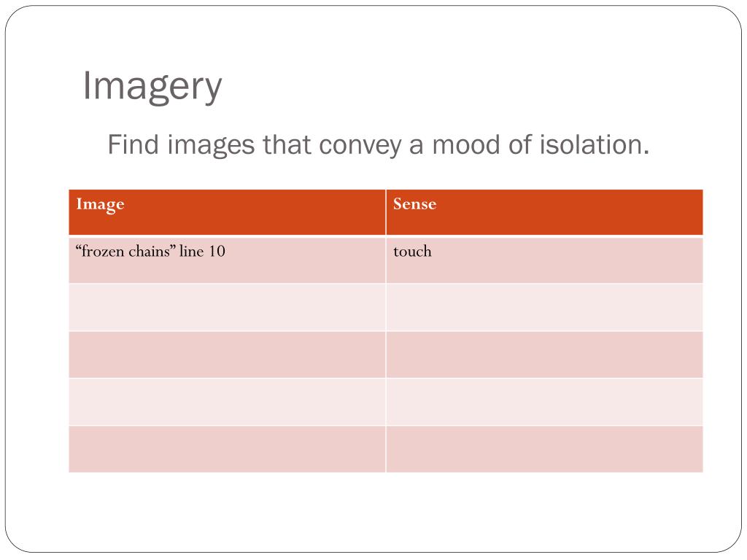
Task: Select the 'touch' sense cell
Action: click(544, 260)
